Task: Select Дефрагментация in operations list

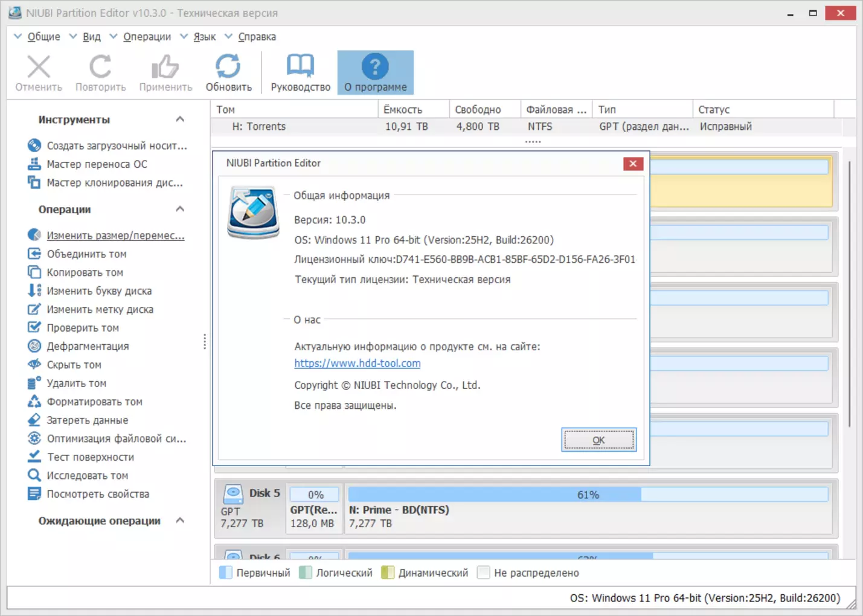Action: tap(88, 347)
